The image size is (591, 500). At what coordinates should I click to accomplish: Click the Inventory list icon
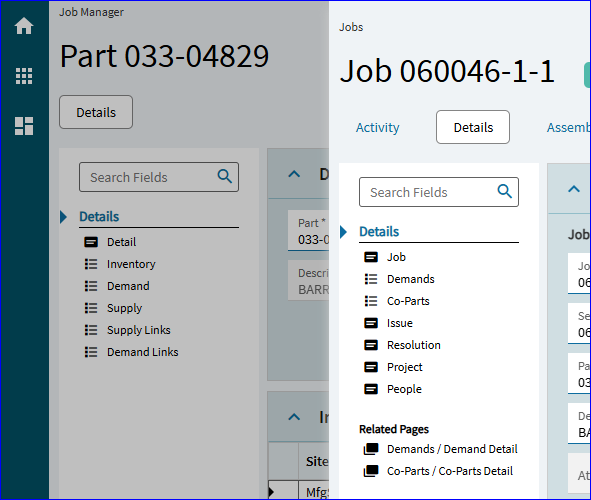[x=91, y=264]
